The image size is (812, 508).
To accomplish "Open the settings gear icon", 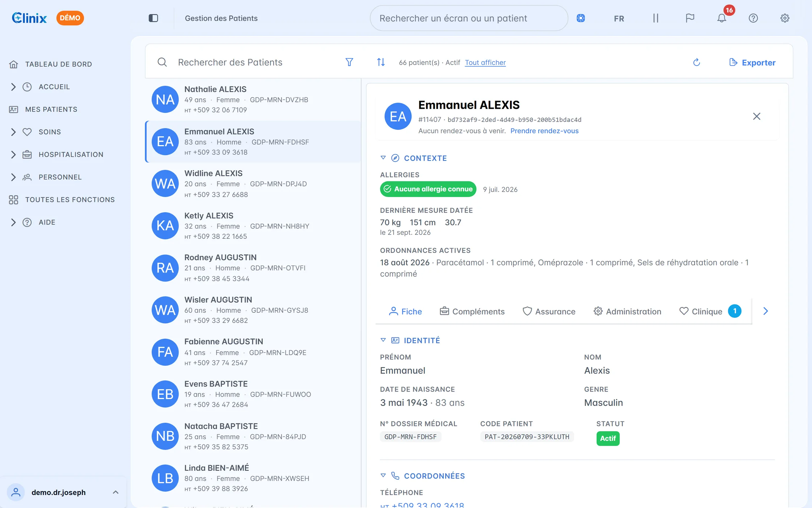I will point(785,18).
